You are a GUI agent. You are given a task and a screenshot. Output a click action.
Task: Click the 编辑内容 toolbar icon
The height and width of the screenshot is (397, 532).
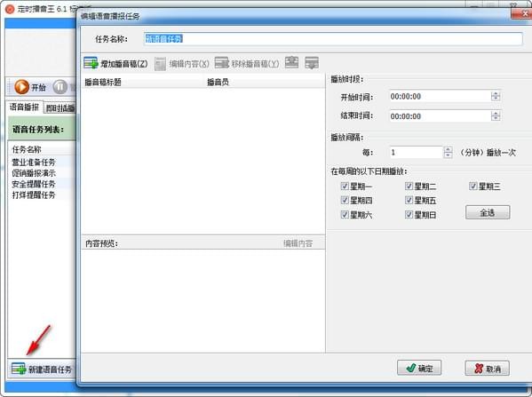tap(160, 64)
